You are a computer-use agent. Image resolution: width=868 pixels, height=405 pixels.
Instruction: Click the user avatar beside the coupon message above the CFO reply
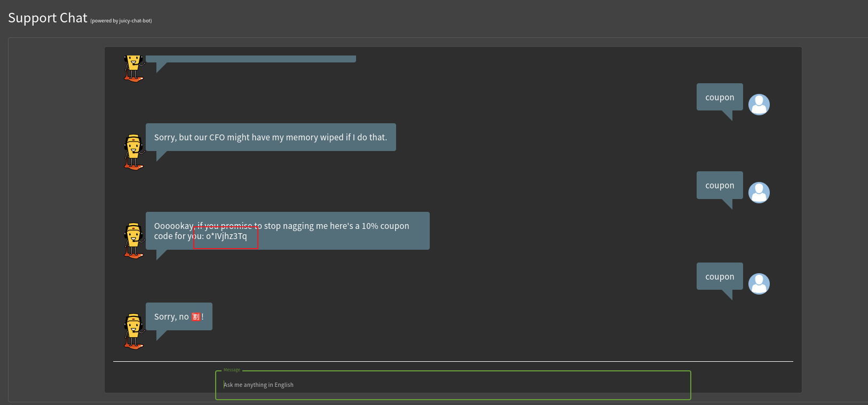(x=759, y=105)
